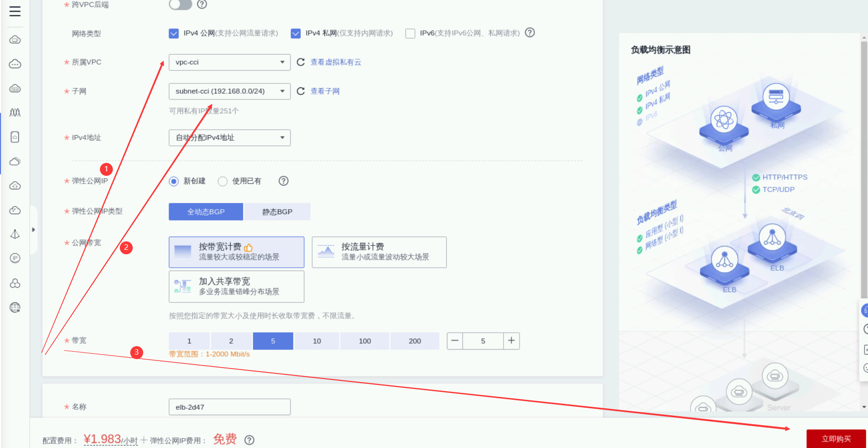Open the 查看虚拟私有云 link
This screenshot has width=868, height=448.
coord(336,62)
